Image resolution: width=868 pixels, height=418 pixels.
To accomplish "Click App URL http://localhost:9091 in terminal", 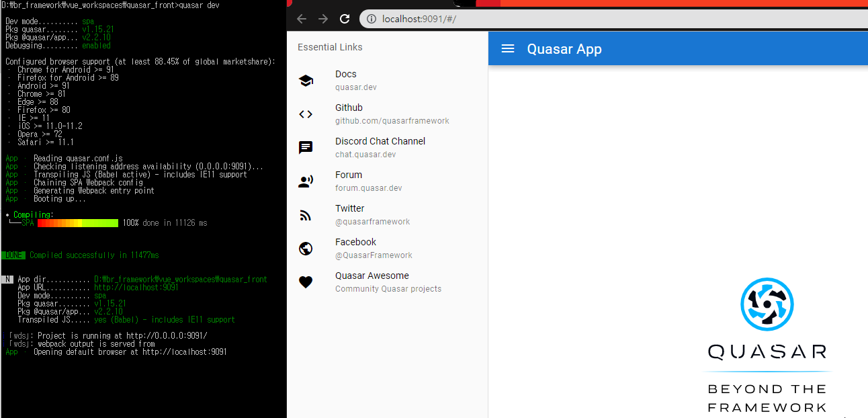I will pos(136,288).
